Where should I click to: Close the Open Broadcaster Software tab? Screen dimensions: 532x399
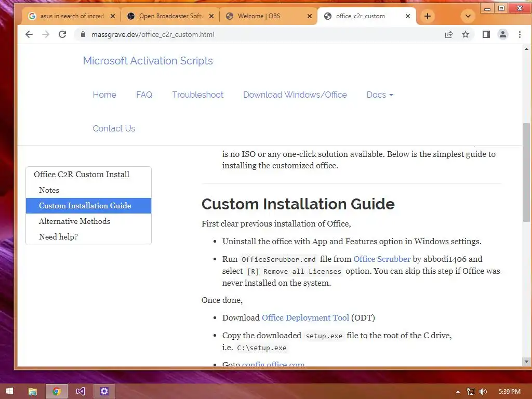tap(211, 16)
